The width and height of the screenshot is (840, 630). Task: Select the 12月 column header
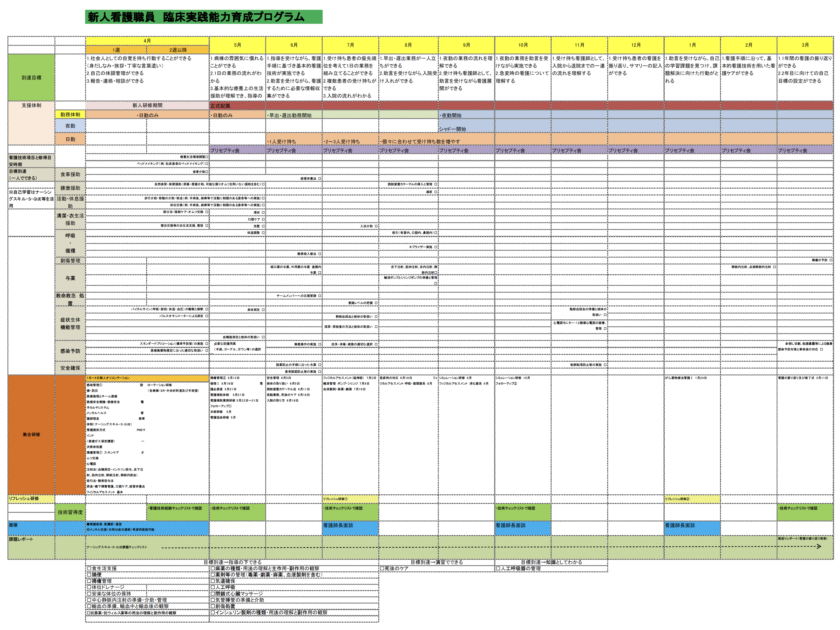coord(636,45)
